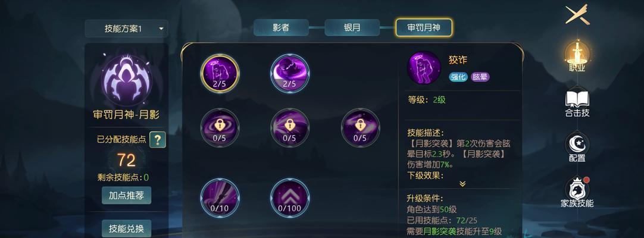The width and height of the screenshot is (644, 238).
Task: Select the 狡诈 skill icon at 2/5
Action: (220, 73)
